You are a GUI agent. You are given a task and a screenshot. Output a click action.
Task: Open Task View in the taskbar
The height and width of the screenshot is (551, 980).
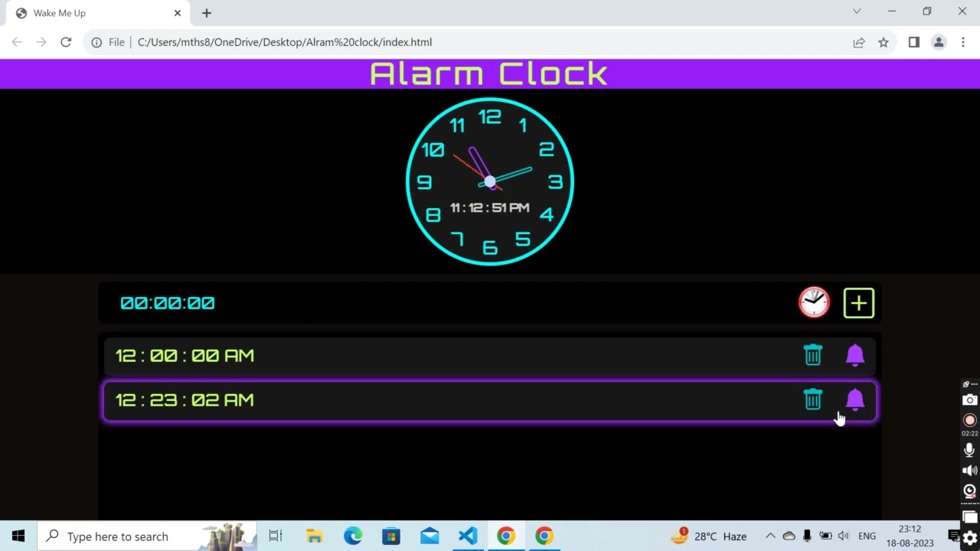tap(276, 536)
